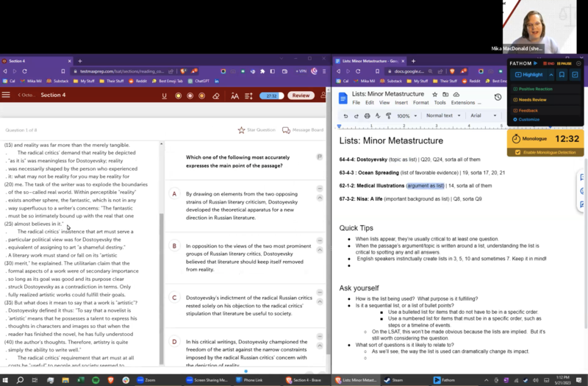
Task: Click the text size AA icon
Action: (234, 96)
